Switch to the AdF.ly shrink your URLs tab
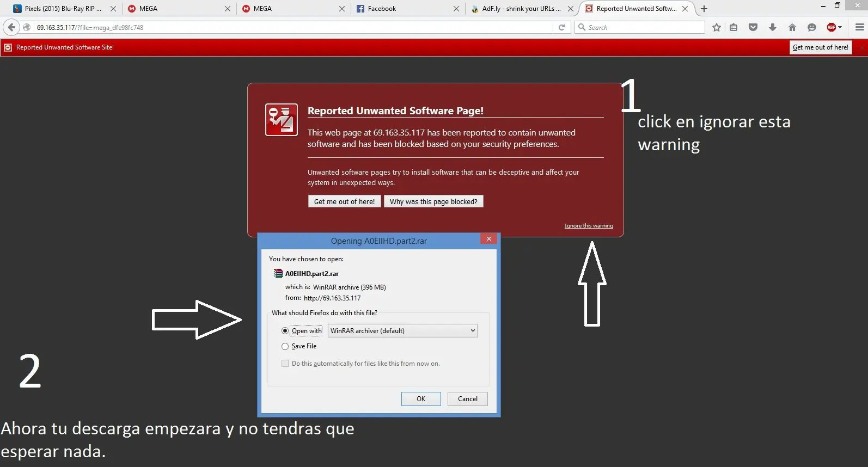 (x=522, y=9)
